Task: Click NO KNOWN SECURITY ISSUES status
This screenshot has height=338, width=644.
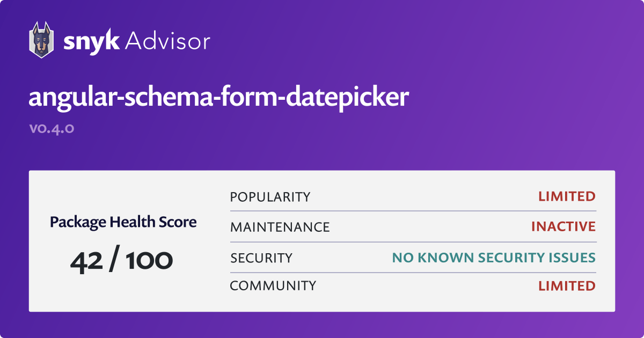Action: point(493,258)
